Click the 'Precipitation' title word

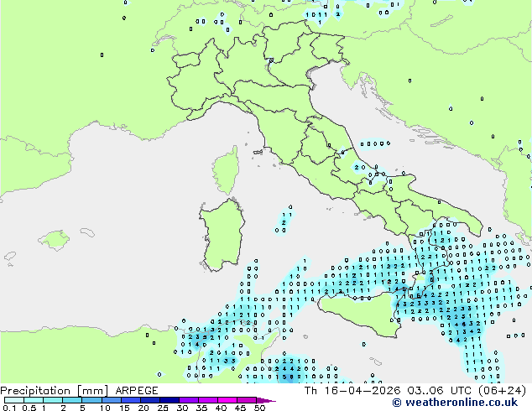(35, 391)
